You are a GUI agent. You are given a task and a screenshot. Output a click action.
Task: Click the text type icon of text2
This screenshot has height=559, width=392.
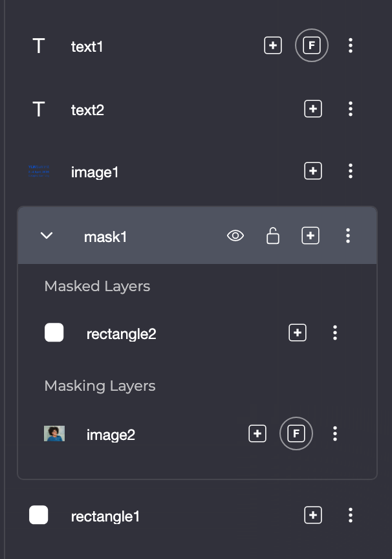click(x=38, y=109)
